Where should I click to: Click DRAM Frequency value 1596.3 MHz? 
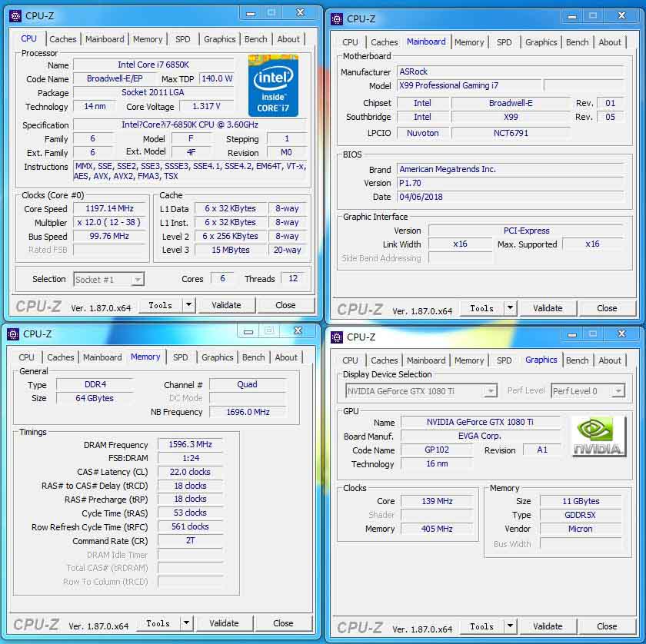190,444
